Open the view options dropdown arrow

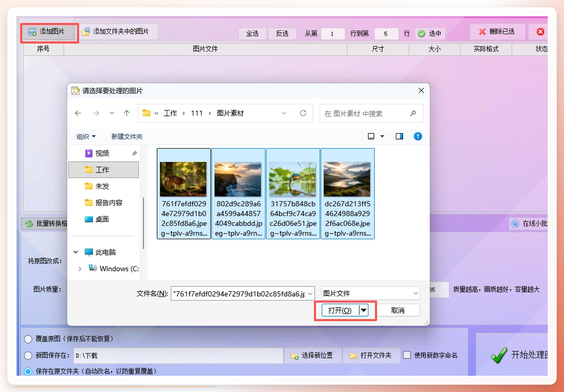click(x=382, y=137)
